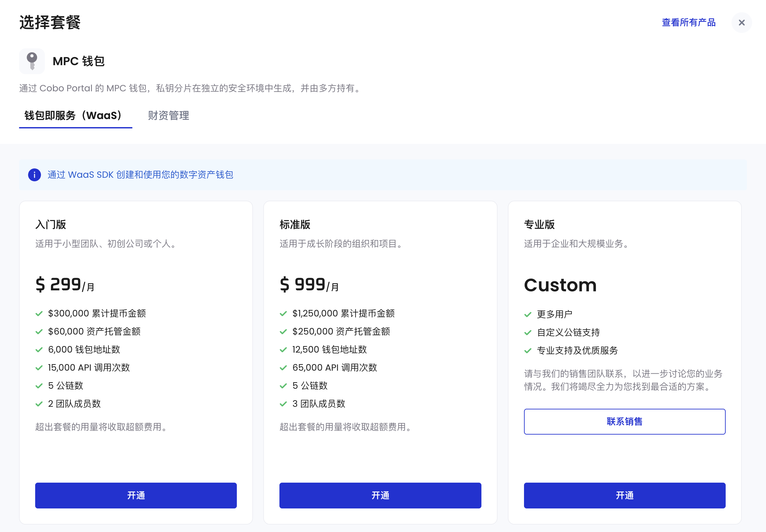Click the Custom pricing heading
This screenshot has height=532, width=766.
click(560, 285)
